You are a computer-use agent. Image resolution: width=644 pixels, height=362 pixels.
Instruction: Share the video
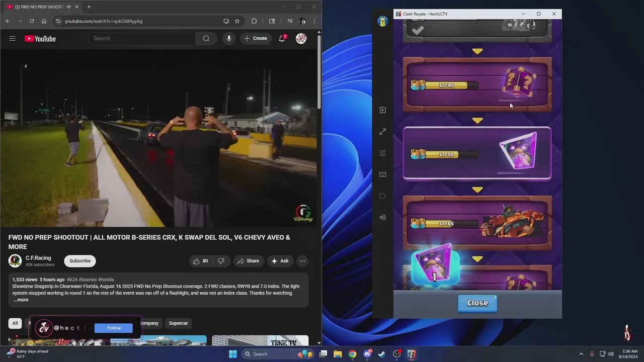point(248,261)
